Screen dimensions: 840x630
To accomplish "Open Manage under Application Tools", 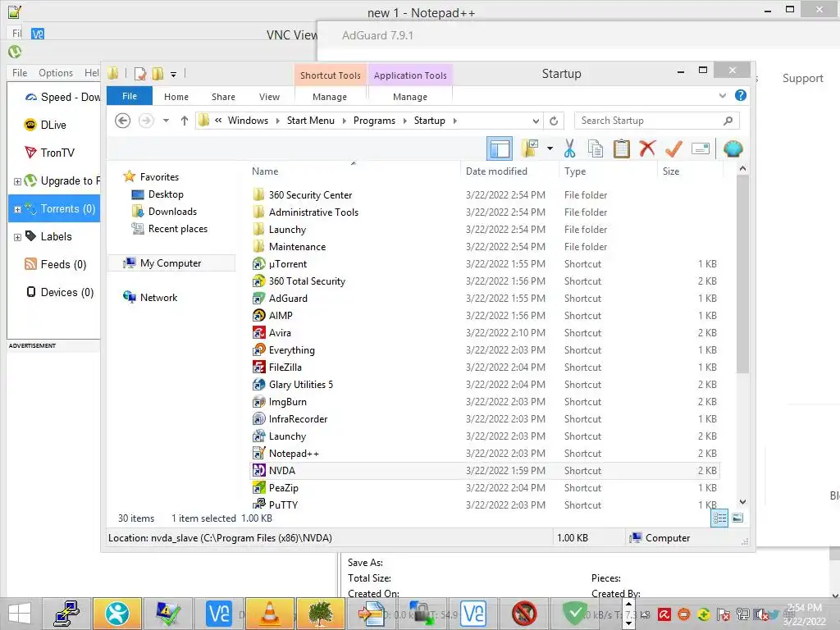I will coord(410,97).
